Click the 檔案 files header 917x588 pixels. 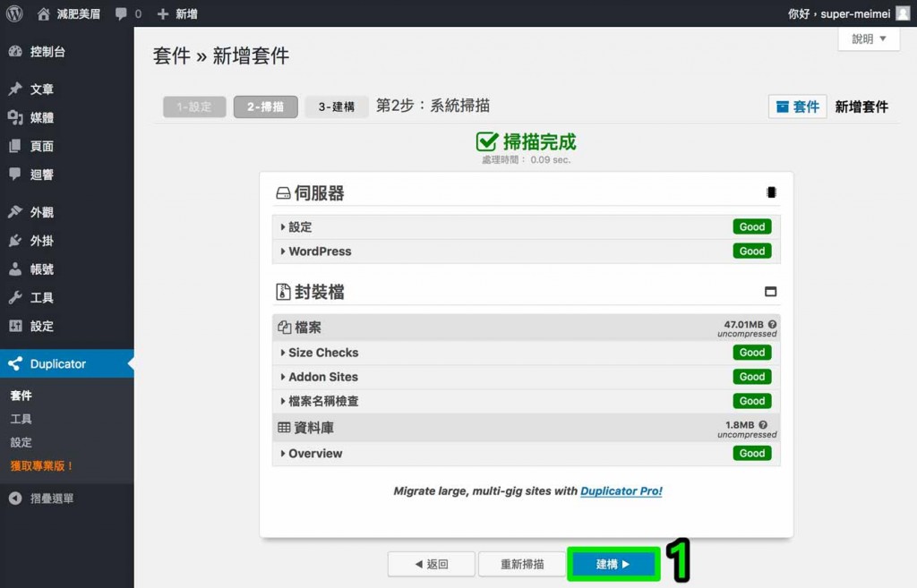point(526,328)
